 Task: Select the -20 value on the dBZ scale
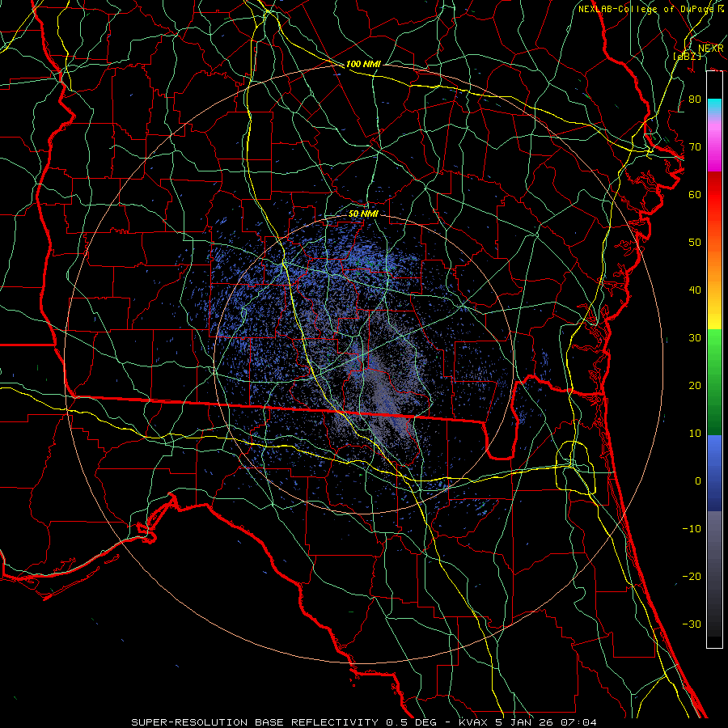tap(692, 576)
